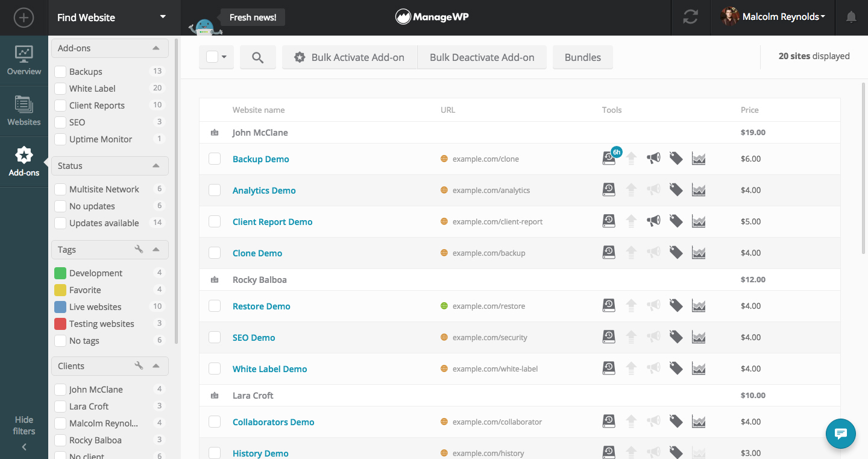Click the search magnifier icon in toolbar
The image size is (868, 459).
pyautogui.click(x=258, y=57)
